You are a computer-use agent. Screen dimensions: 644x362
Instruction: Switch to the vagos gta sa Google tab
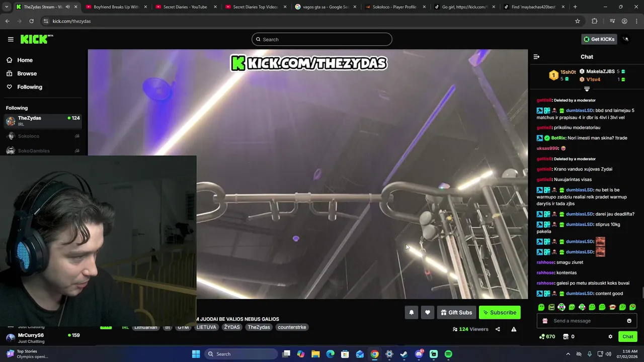[x=325, y=7]
